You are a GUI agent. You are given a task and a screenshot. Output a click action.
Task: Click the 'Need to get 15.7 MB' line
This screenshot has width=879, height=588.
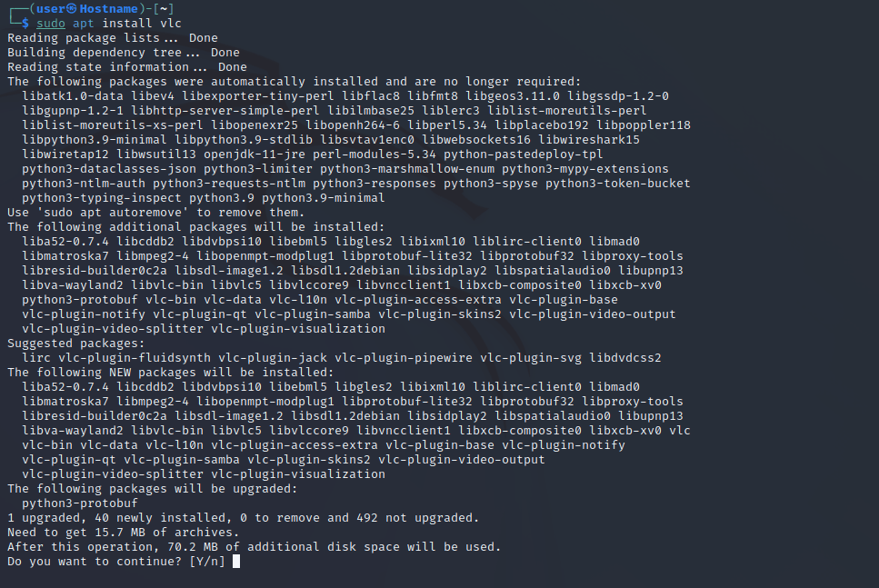[x=124, y=533]
